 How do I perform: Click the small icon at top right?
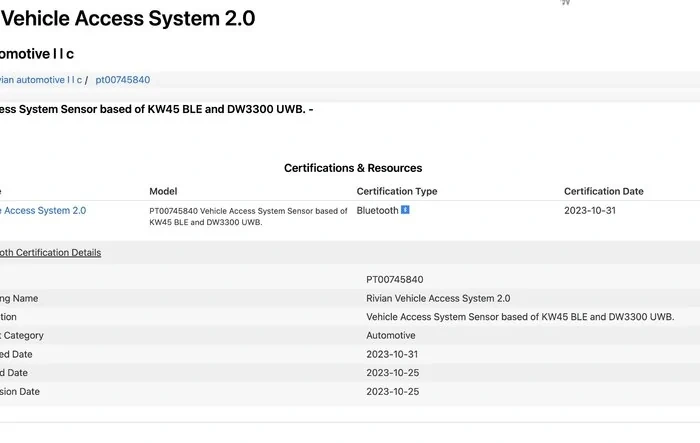point(565,2)
